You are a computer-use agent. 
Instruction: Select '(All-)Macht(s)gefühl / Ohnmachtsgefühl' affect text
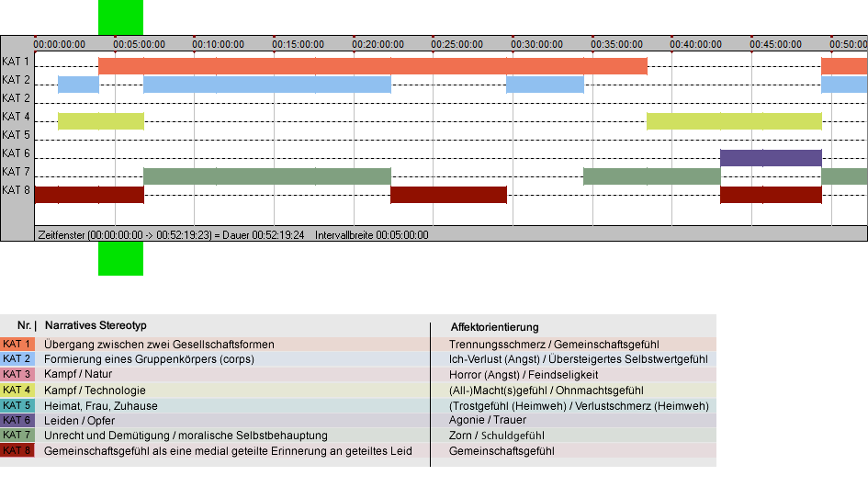click(546, 391)
